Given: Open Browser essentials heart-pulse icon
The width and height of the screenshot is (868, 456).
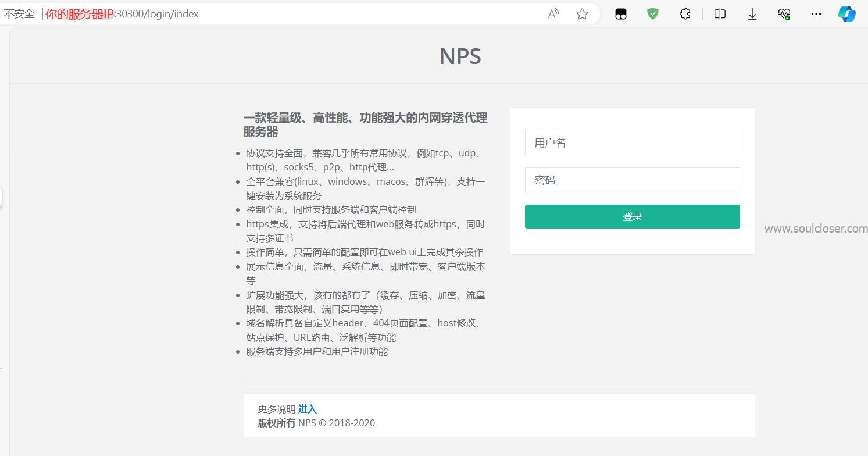Looking at the screenshot, I should coord(784,13).
